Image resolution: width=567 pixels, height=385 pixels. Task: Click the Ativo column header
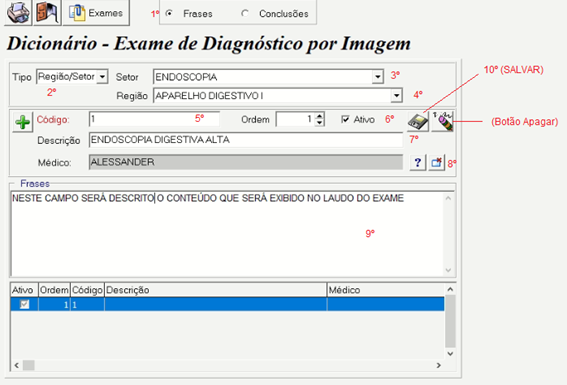pos(24,290)
